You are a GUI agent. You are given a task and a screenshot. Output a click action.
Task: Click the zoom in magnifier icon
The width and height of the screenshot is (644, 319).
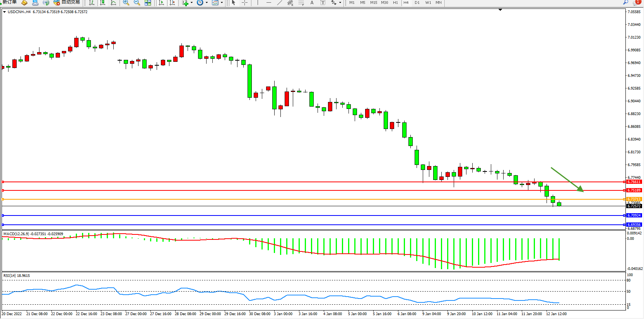(126, 3)
